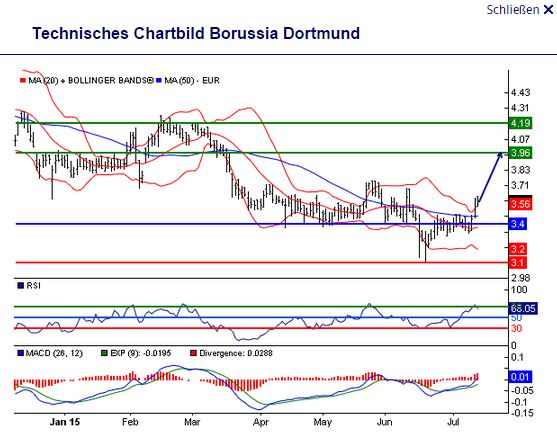Click the Mar date axis label

pyautogui.click(x=192, y=422)
